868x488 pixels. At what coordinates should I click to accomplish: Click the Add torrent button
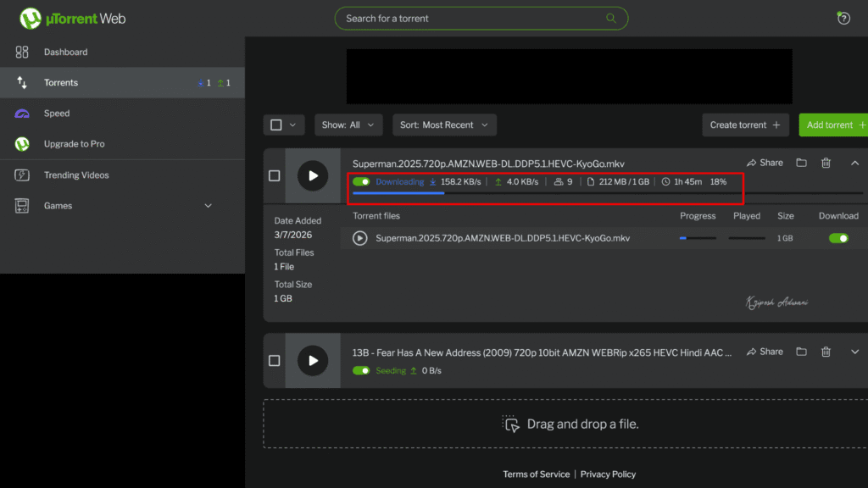pos(834,125)
